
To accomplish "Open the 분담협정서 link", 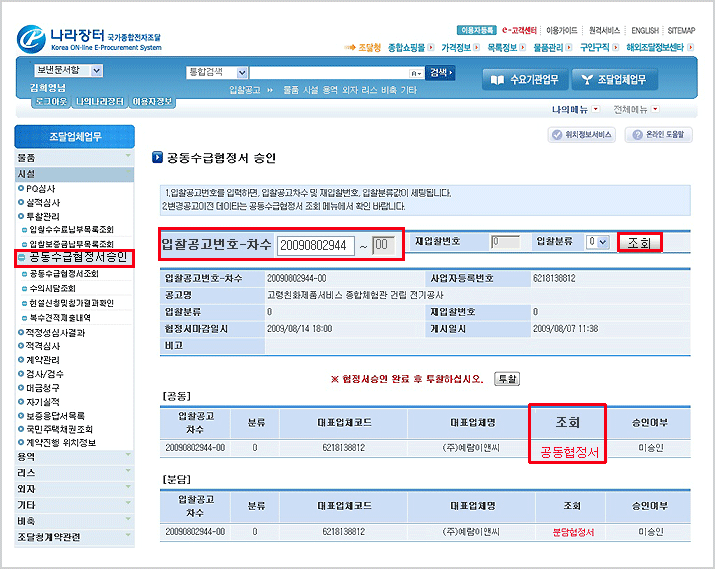I will [572, 532].
